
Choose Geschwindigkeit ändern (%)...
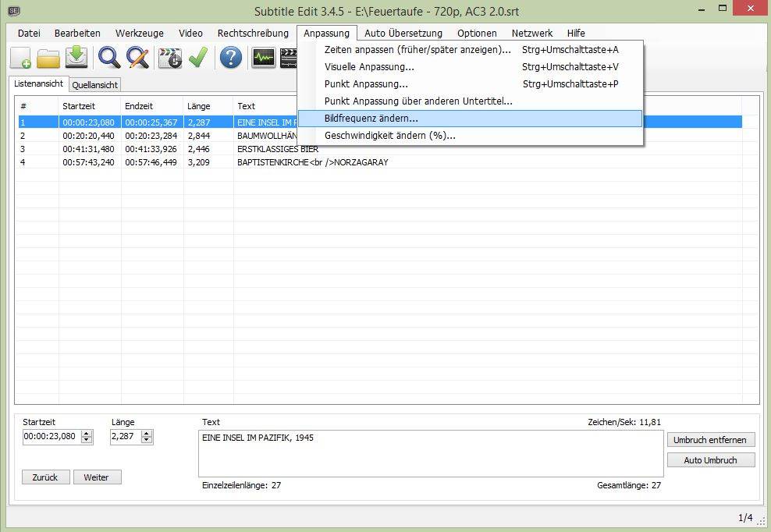pos(470,136)
